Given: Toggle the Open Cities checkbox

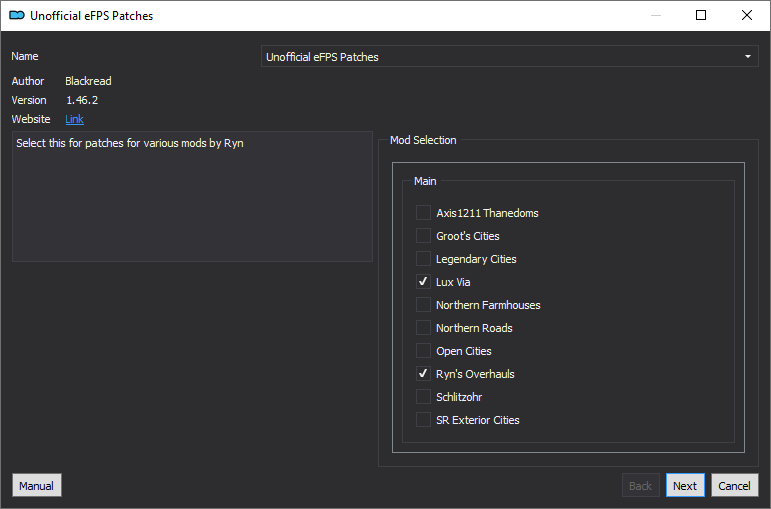Looking at the screenshot, I should [424, 351].
